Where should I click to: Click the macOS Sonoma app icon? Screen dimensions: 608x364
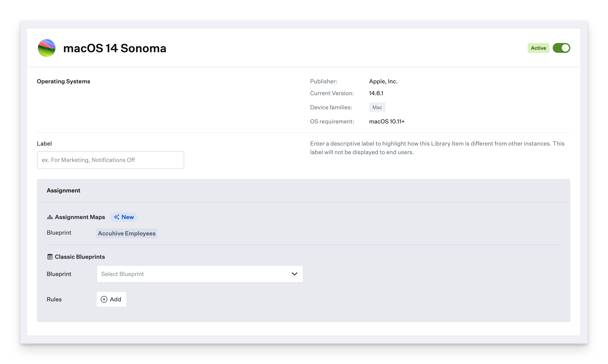click(x=47, y=48)
